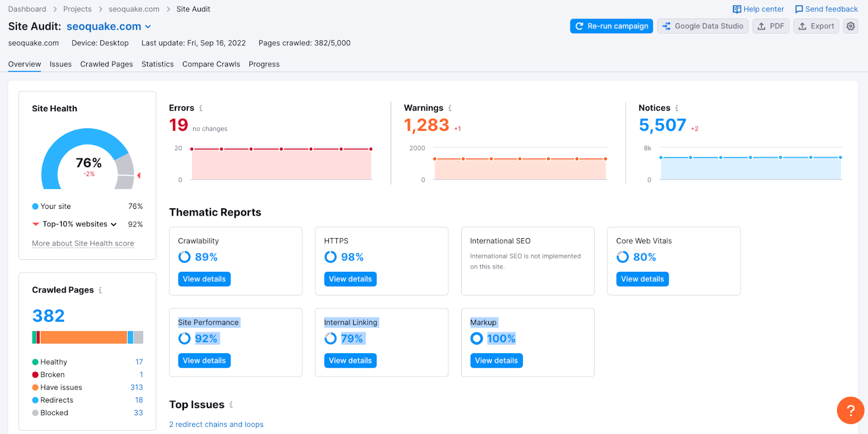868x434 pixels.
Task: View details for Core Web Vitals
Action: [642, 279]
